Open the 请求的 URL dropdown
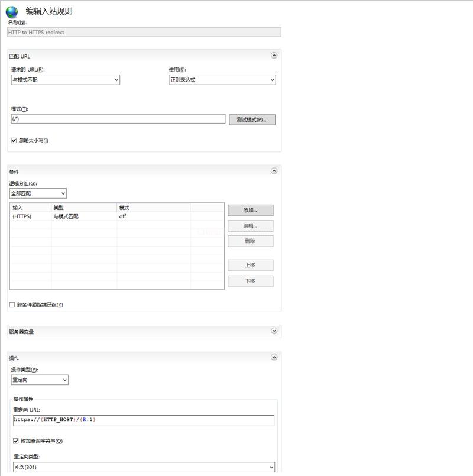 (x=65, y=80)
